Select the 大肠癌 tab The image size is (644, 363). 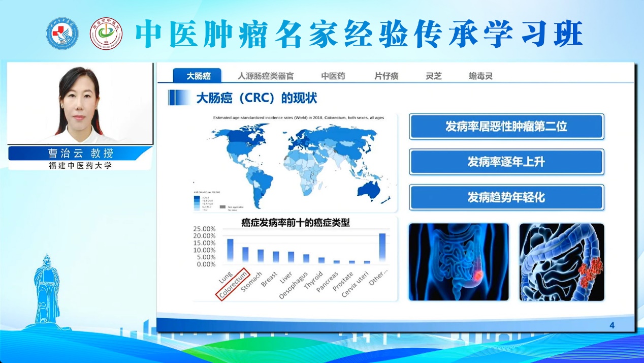pyautogui.click(x=197, y=76)
